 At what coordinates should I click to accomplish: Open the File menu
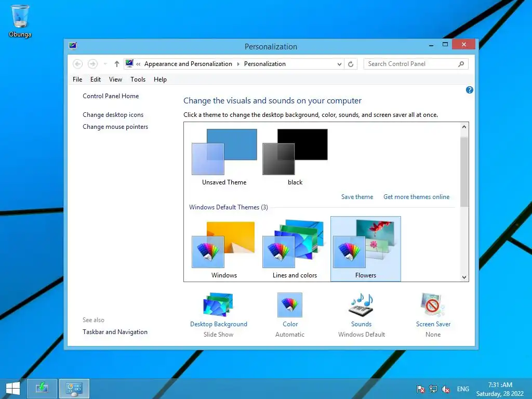coord(77,79)
